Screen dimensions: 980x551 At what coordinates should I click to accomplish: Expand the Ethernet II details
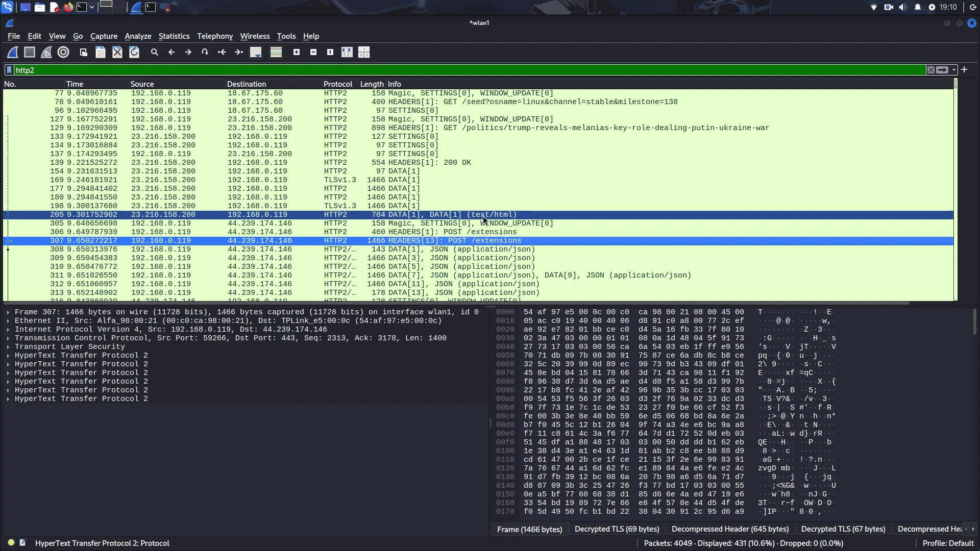point(8,320)
